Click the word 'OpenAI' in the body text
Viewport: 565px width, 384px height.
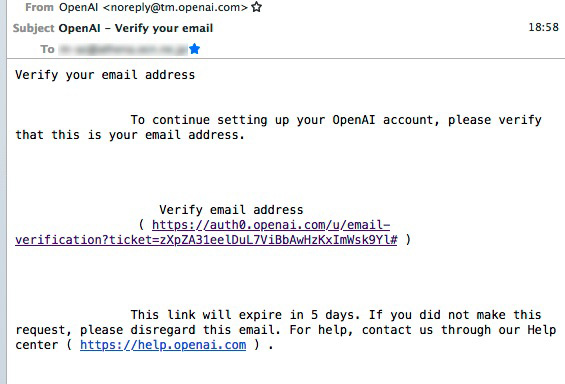(353, 120)
